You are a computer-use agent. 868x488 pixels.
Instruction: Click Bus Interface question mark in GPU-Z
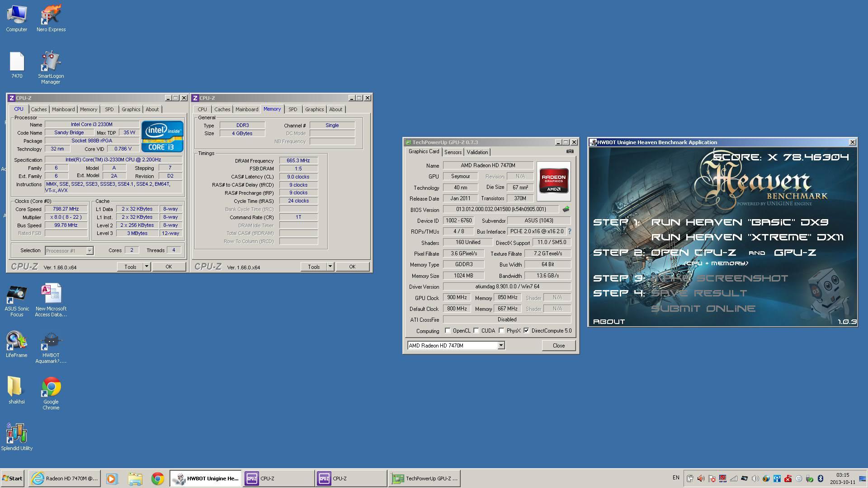click(569, 231)
